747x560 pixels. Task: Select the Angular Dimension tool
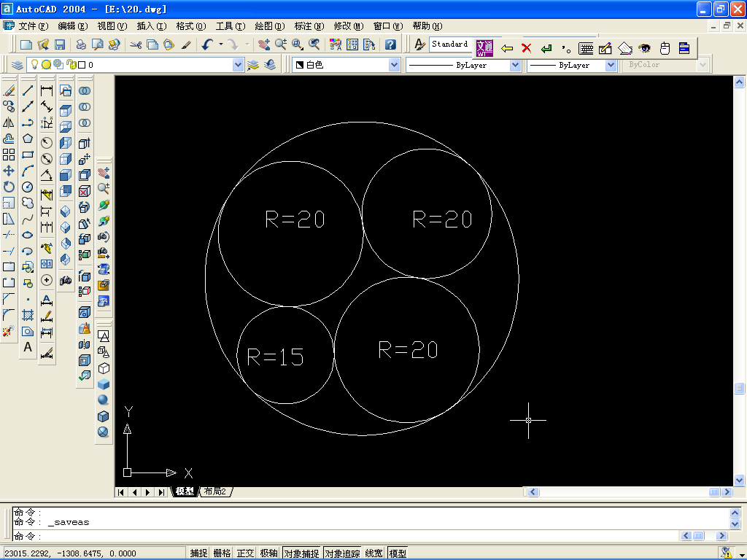[x=47, y=175]
